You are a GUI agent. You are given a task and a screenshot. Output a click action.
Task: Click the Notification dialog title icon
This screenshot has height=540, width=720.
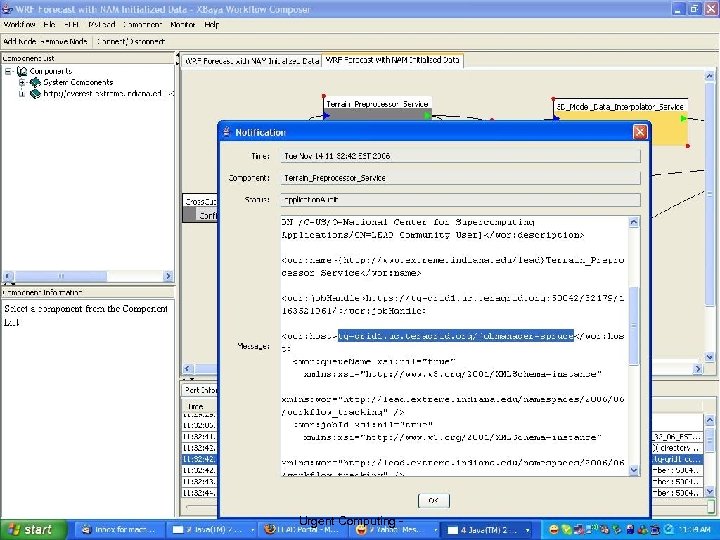[227, 132]
